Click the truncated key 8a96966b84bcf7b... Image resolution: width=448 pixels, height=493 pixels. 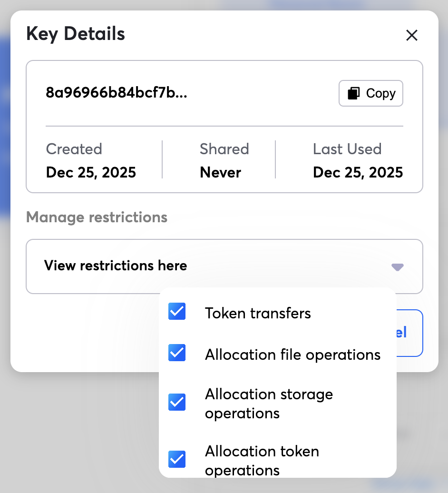click(117, 93)
